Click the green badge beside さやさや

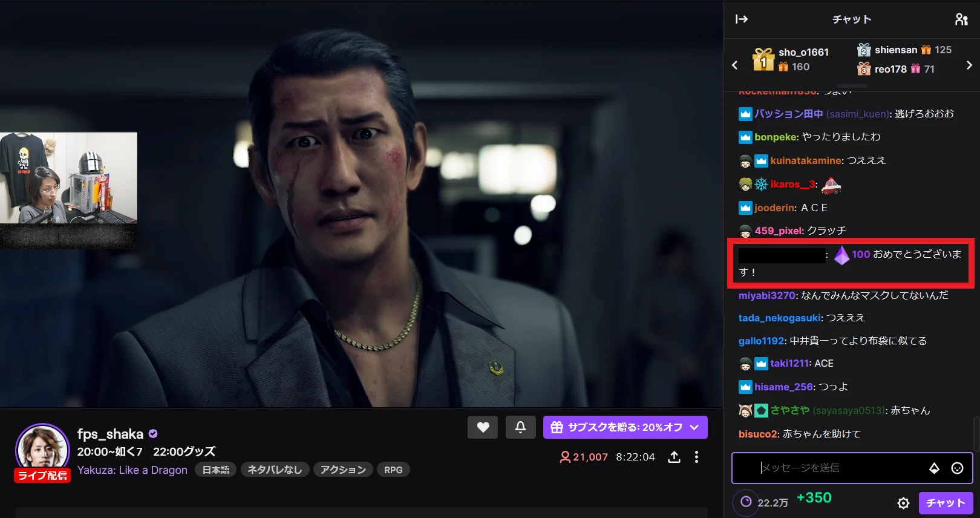(x=761, y=410)
